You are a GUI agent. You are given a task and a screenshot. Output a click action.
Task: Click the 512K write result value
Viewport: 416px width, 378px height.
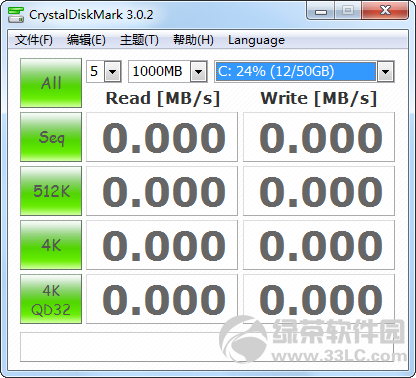click(x=319, y=191)
